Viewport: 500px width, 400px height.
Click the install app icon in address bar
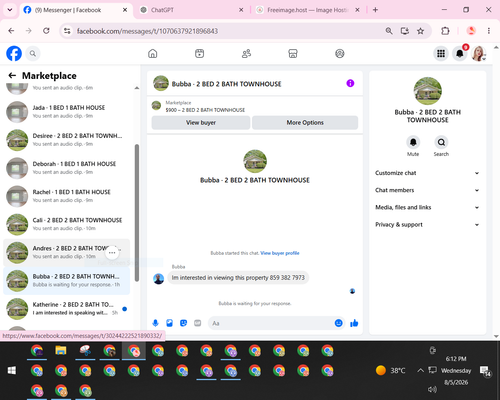point(405,31)
